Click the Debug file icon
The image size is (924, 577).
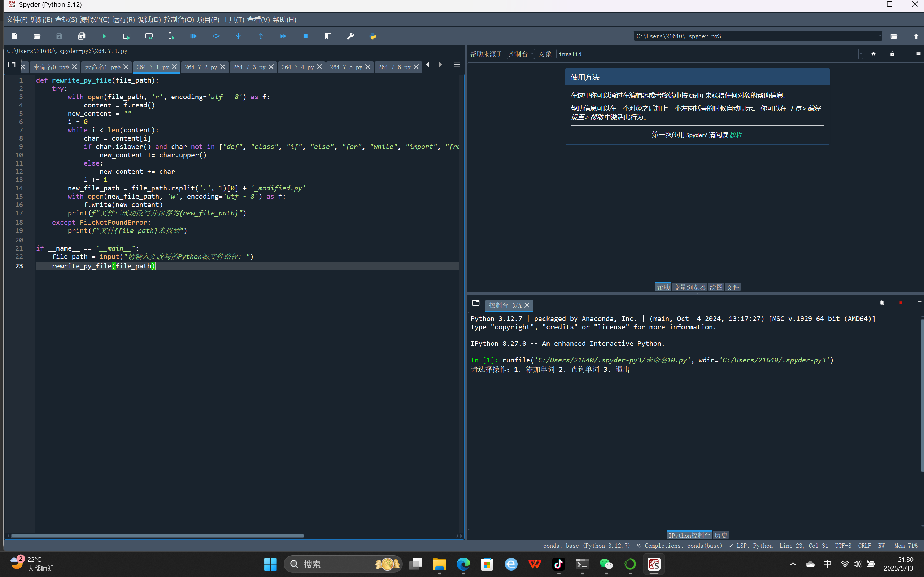pos(193,36)
